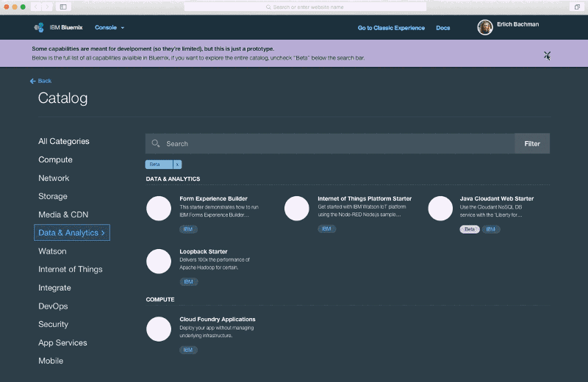Open the Filter options
Screen dimensions: 588x382
point(532,143)
